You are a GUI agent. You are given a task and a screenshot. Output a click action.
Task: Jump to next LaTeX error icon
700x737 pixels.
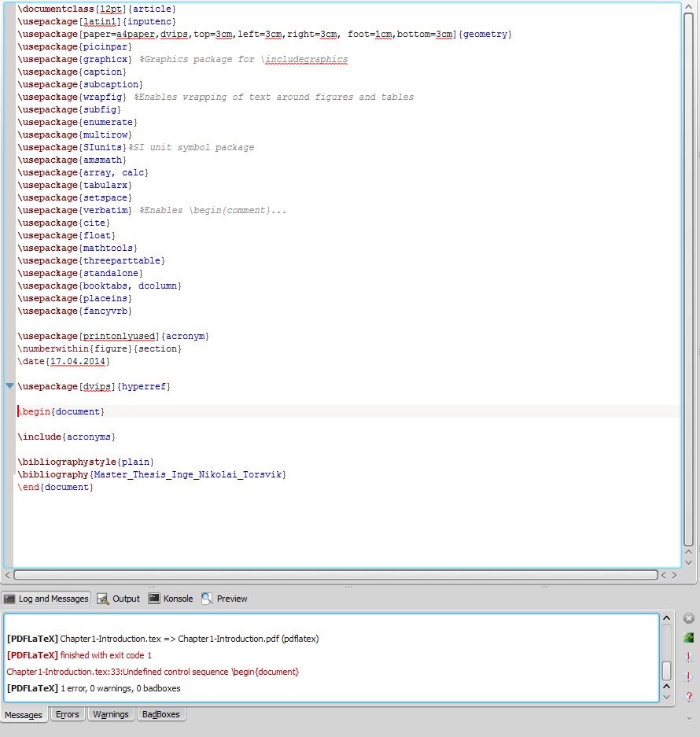[689, 677]
